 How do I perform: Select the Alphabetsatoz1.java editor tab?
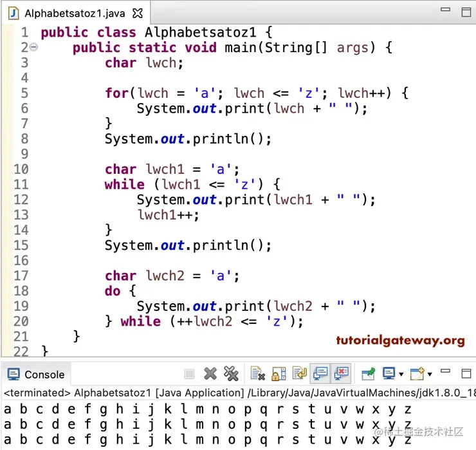pos(75,14)
